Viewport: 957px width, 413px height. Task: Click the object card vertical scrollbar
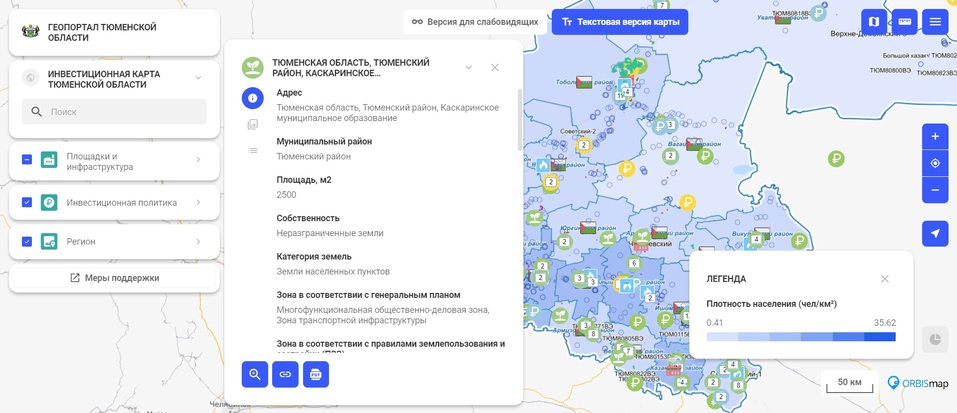click(520, 120)
